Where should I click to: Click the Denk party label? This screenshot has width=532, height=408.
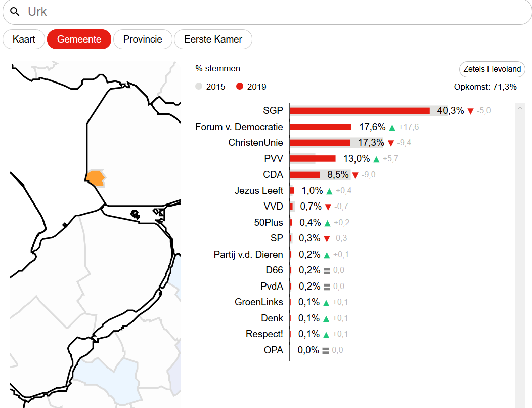click(x=272, y=318)
